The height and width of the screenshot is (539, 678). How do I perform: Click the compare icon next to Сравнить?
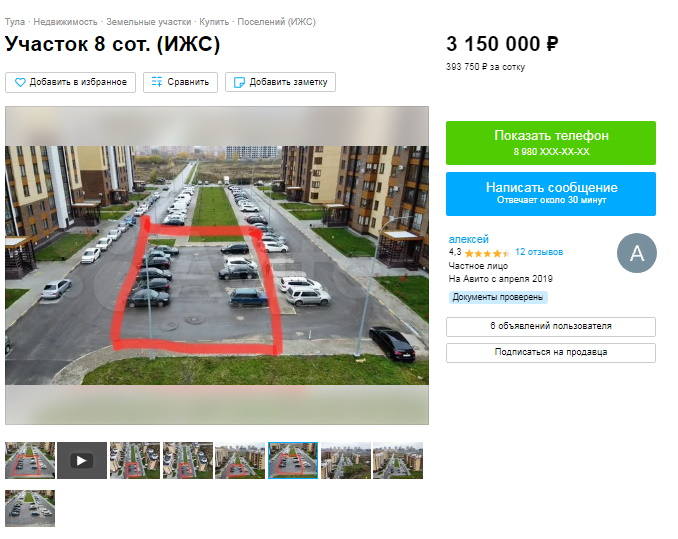157,82
